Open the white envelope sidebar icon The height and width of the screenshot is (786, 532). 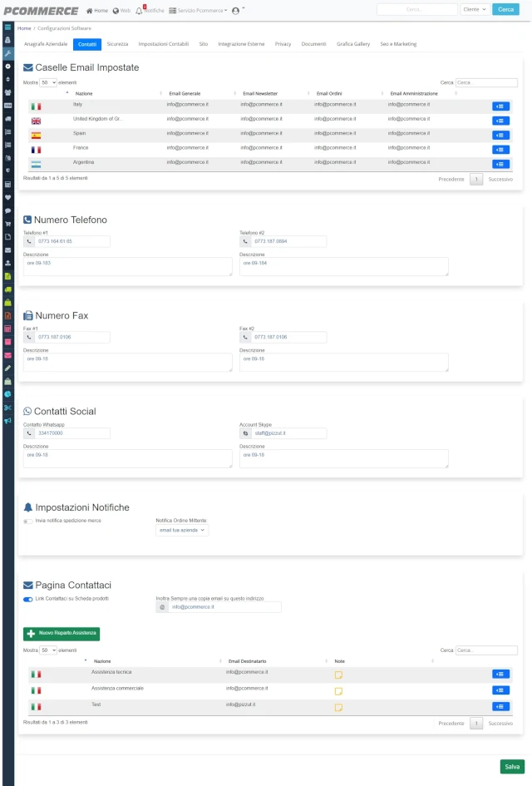click(x=7, y=250)
